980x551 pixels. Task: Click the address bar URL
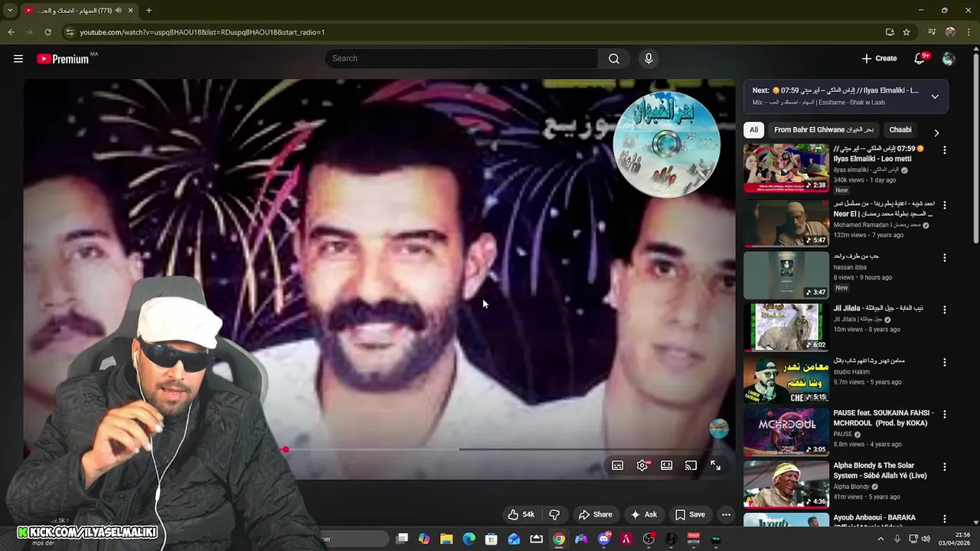[202, 32]
